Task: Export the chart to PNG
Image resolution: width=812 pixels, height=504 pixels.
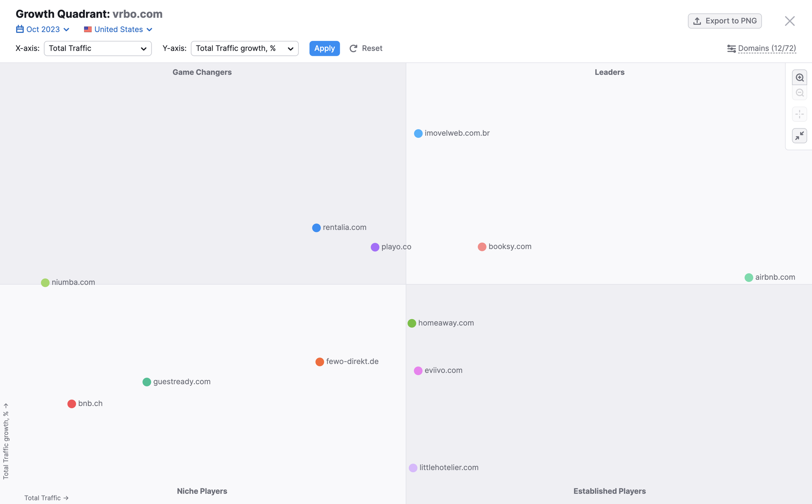Action: (x=724, y=21)
